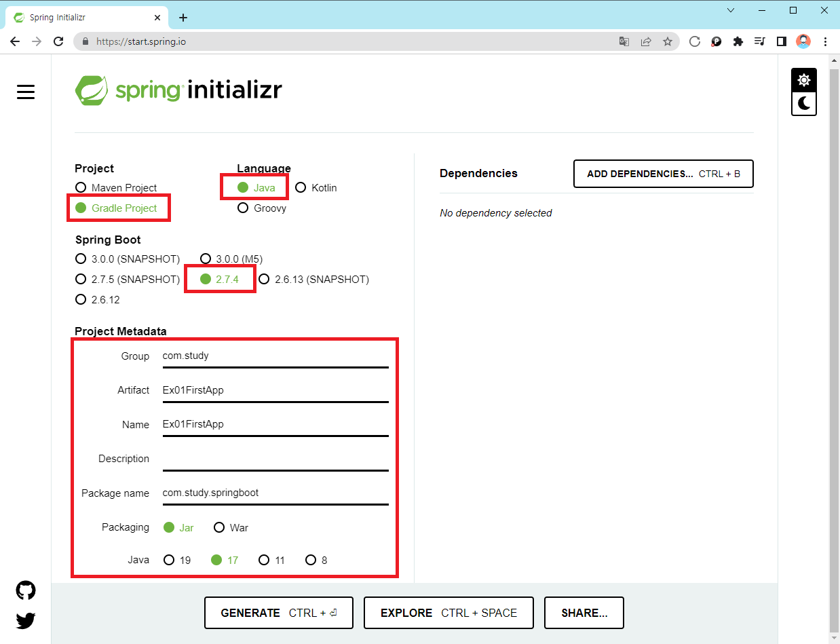
Task: Bookmark page with star icon
Action: pyautogui.click(x=668, y=41)
